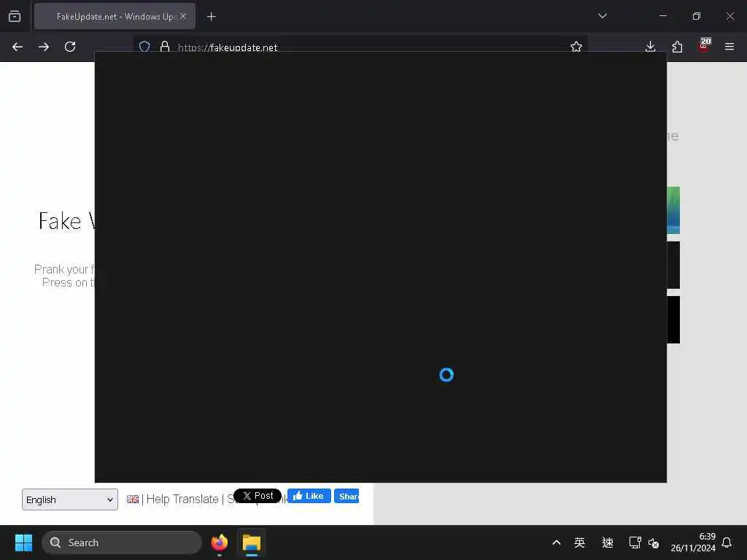Viewport: 747px width, 560px height.
Task: Restore down the Firefox window
Action: click(697, 16)
